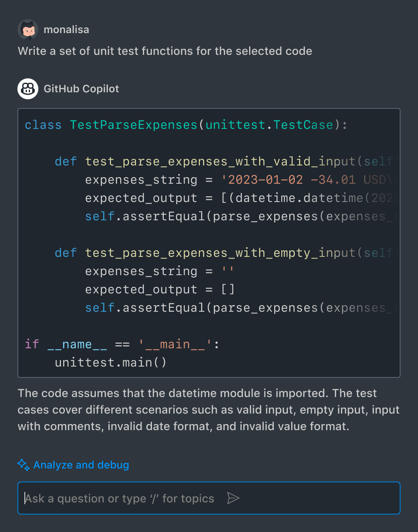Open the Analyze and debug link
418x532 pixels.
pyautogui.click(x=81, y=465)
